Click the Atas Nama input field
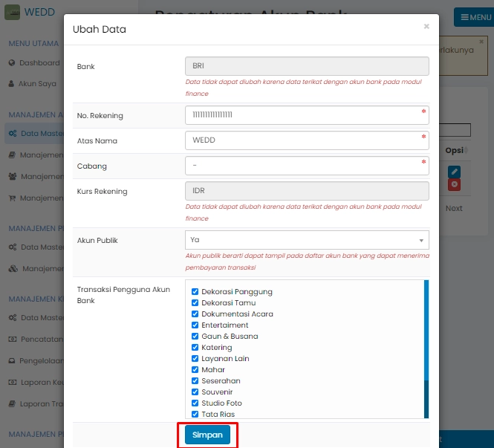This screenshot has width=494, height=448. tap(306, 140)
